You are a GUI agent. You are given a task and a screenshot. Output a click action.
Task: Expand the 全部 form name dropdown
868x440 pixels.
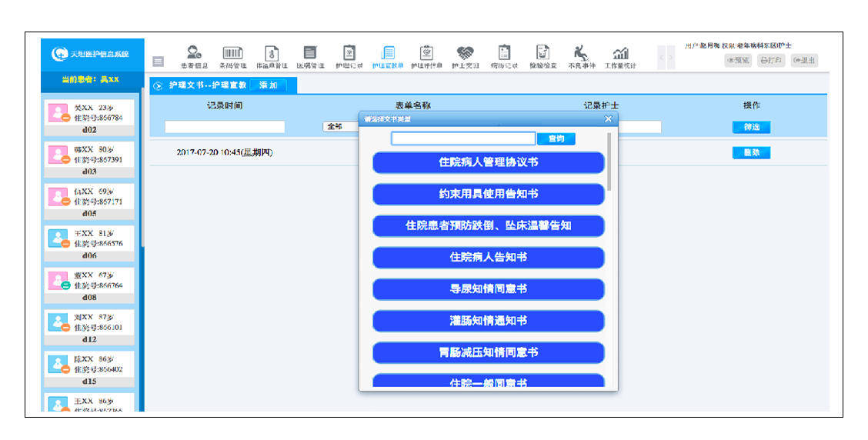pyautogui.click(x=340, y=127)
